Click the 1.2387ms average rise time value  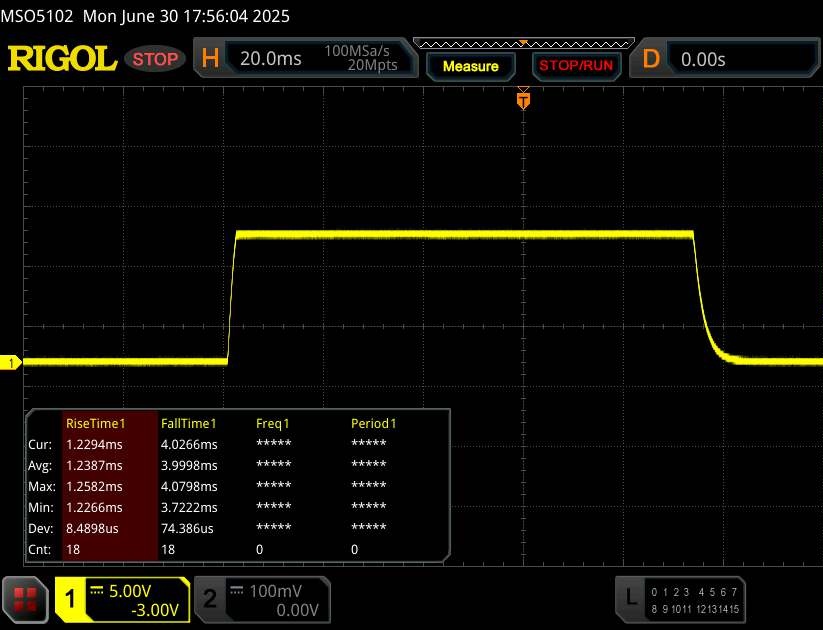[94, 465]
